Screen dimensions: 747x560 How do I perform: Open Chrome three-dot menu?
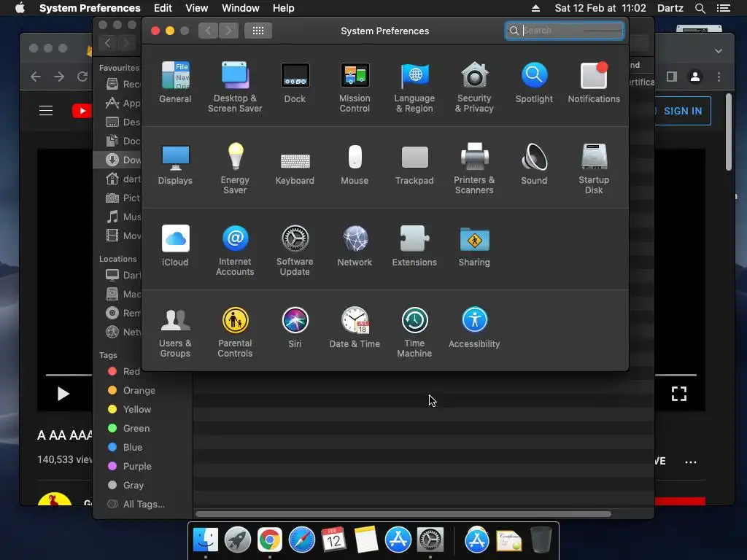[719, 77]
